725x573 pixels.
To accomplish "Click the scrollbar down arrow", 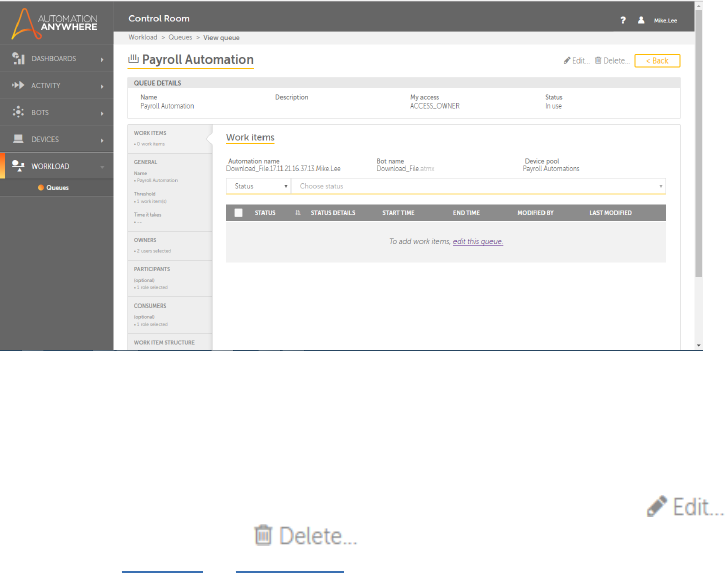I will (699, 345).
